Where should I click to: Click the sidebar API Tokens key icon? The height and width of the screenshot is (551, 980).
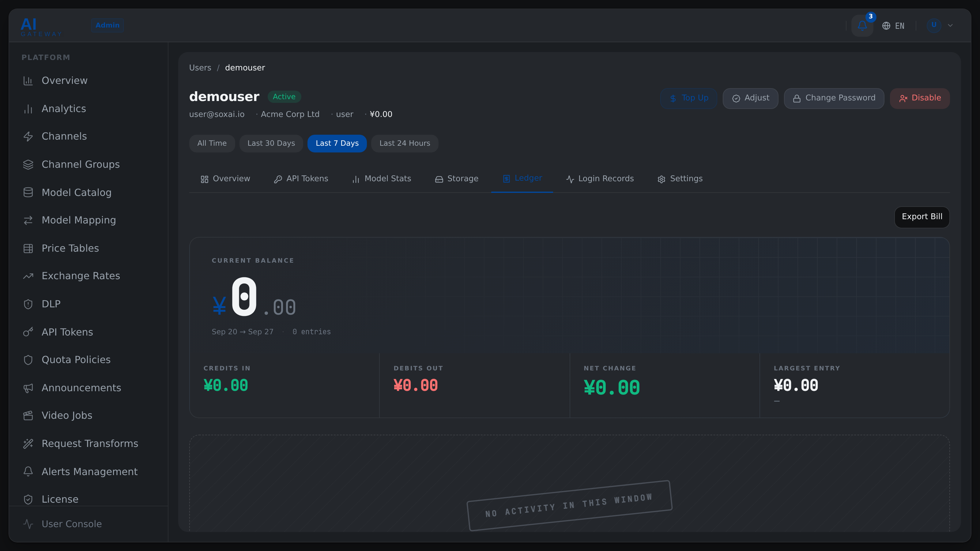[28, 332]
